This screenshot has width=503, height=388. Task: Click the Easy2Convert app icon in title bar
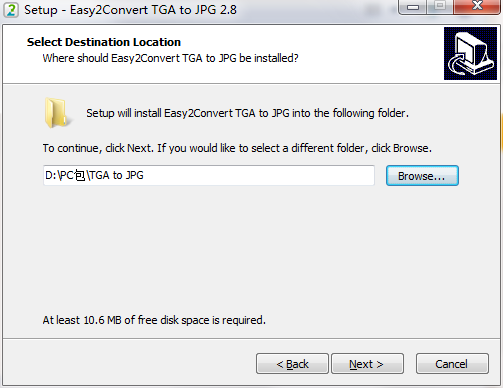pyautogui.click(x=11, y=9)
